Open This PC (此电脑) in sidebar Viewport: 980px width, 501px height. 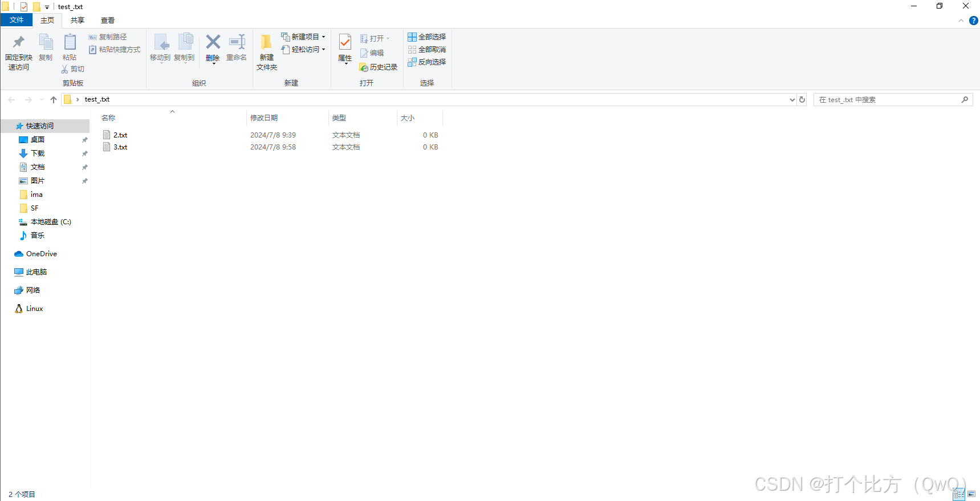36,272
